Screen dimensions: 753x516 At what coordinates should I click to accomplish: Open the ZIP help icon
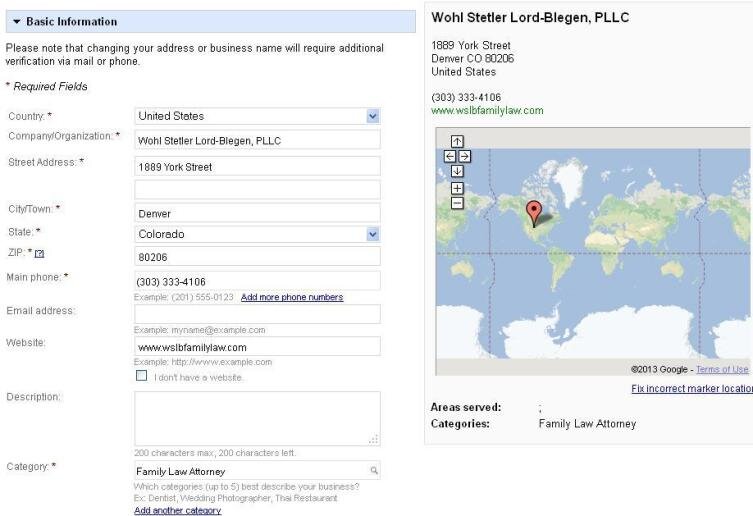coord(39,254)
